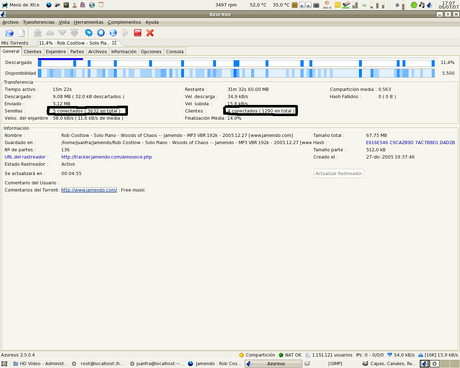Click the blue globe toolbar icon
The height and width of the screenshot is (368, 460).
click(113, 33)
